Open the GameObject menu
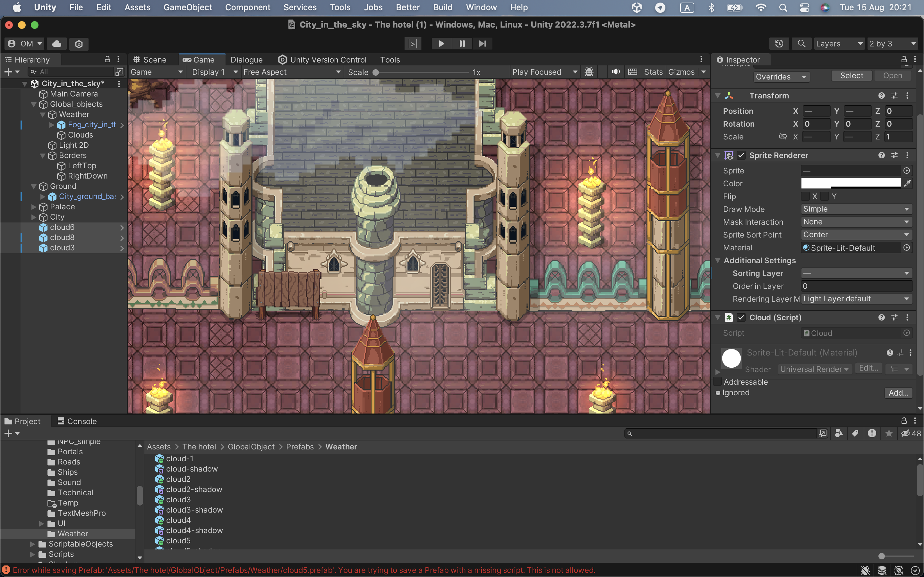The image size is (924, 577). 187,7
